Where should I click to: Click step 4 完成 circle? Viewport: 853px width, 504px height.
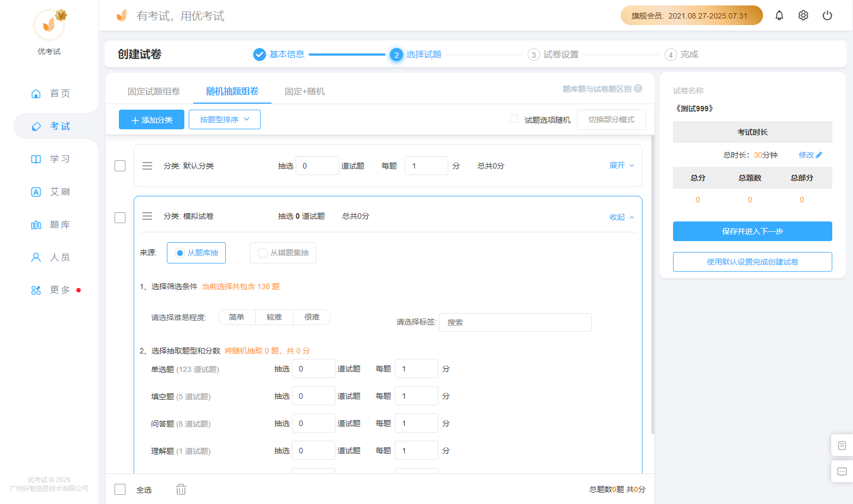(670, 55)
